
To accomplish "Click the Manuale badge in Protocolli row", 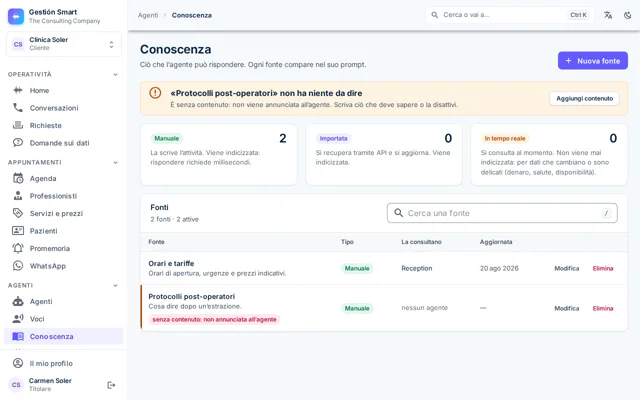I will (x=357, y=308).
